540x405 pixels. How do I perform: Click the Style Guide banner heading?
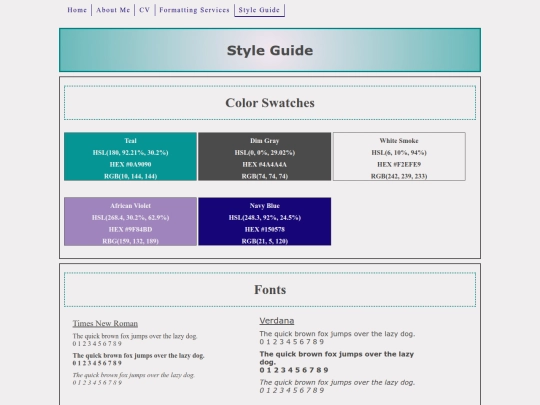point(270,50)
